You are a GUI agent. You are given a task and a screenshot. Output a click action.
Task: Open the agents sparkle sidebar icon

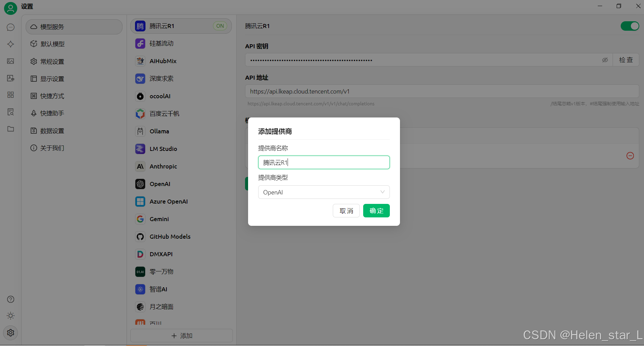pyautogui.click(x=10, y=44)
